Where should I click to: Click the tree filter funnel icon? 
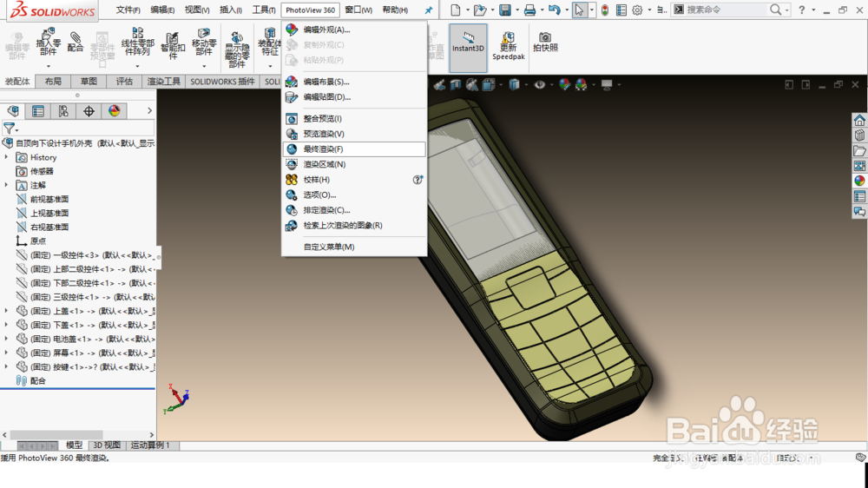(10, 129)
